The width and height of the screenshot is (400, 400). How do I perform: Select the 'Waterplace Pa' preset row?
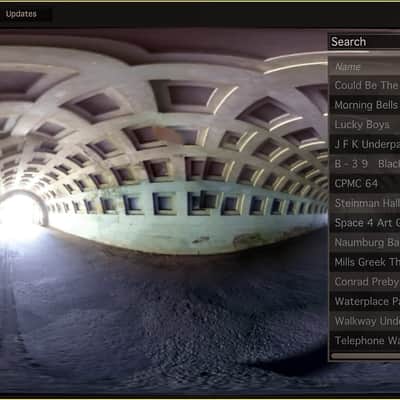(x=365, y=302)
